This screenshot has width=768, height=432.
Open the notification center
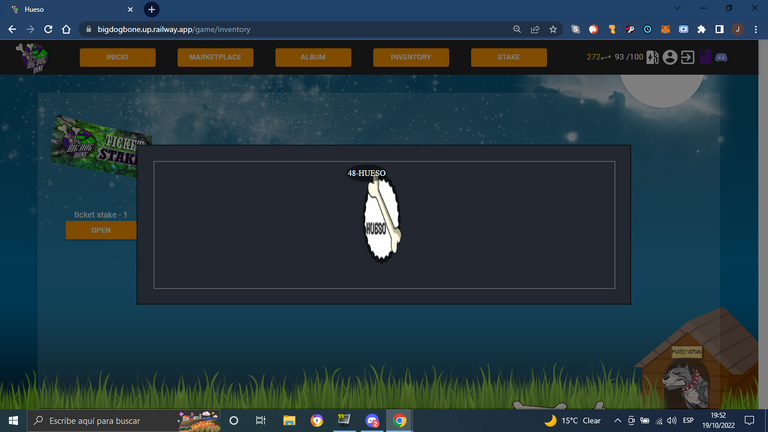point(749,421)
